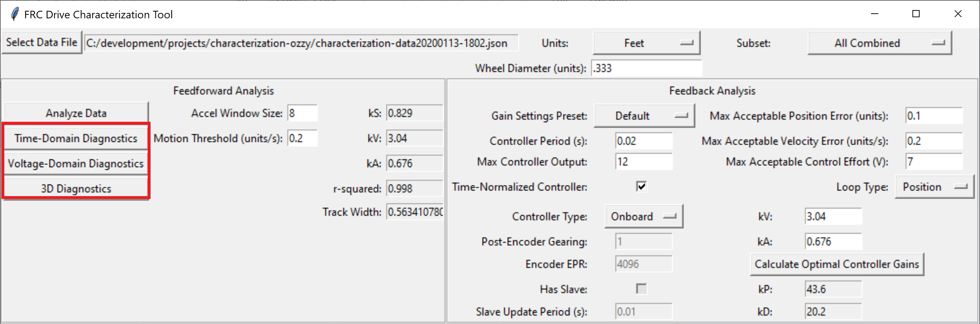Enable the Has Slave checkbox
This screenshot has width=980, height=324.
point(641,289)
